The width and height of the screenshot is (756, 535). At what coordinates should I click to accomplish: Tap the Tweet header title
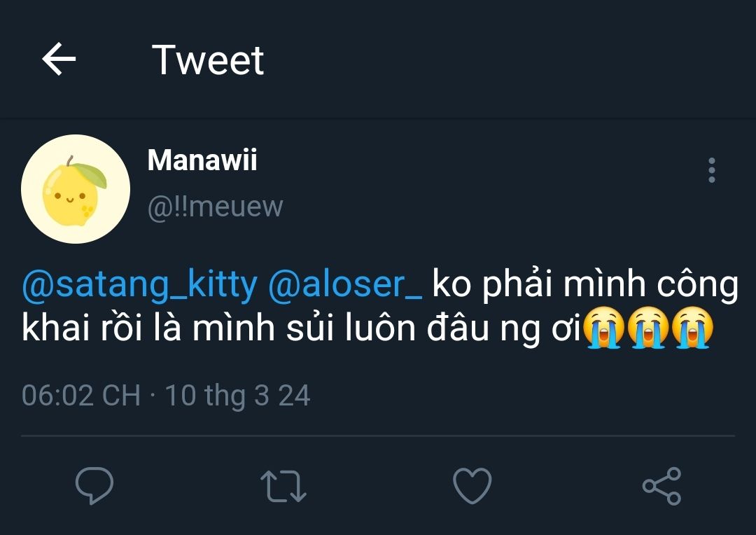pyautogui.click(x=208, y=60)
